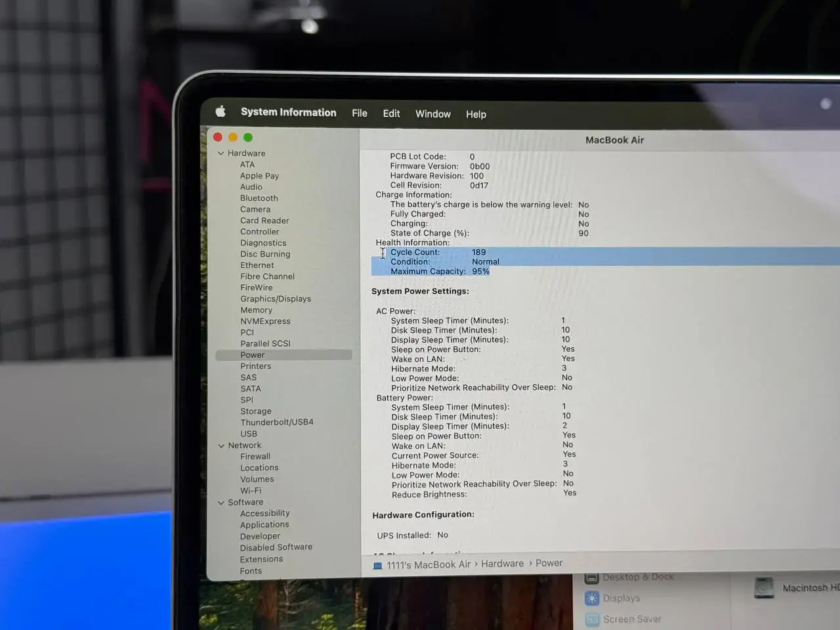Select Disabled Software in the sidebar
Viewport: 840px width, 630px height.
276,547
